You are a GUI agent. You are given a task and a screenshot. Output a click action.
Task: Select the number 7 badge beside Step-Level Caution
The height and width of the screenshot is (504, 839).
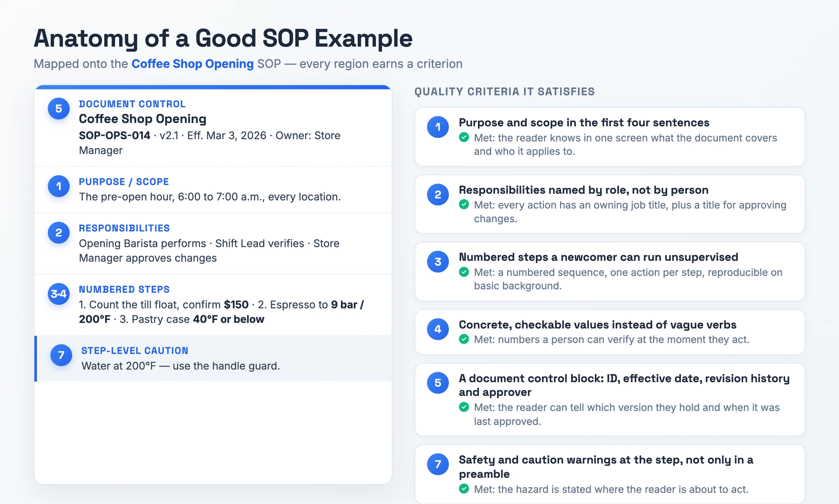(x=61, y=355)
